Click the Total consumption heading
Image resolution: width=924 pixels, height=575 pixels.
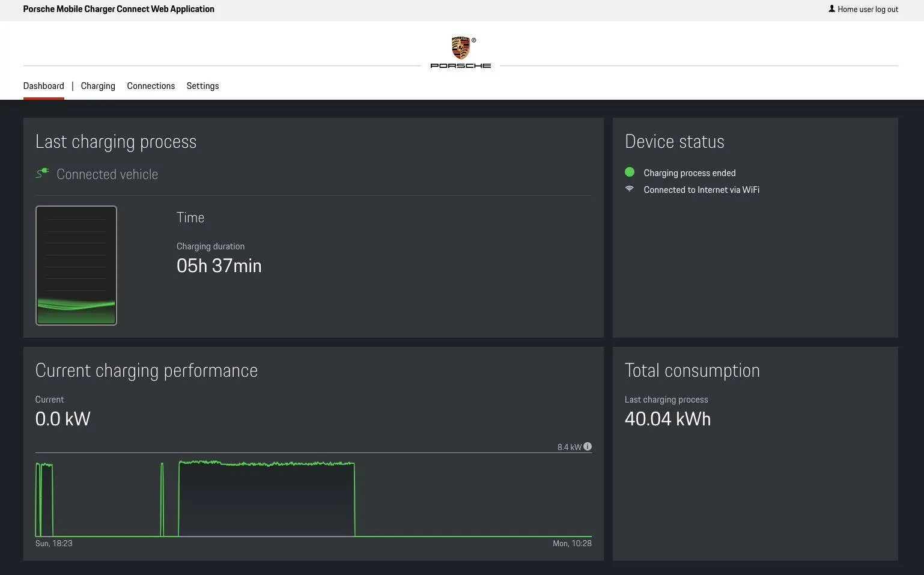pyautogui.click(x=692, y=371)
